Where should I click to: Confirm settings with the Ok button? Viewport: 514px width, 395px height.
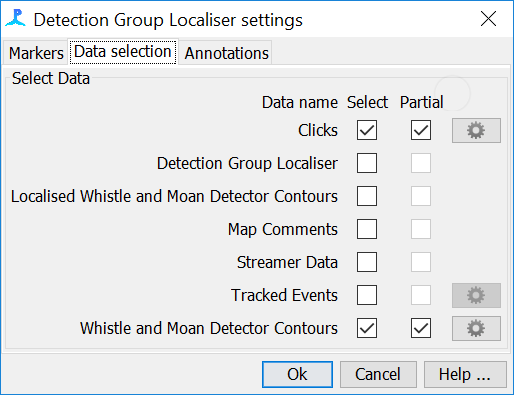tap(297, 374)
